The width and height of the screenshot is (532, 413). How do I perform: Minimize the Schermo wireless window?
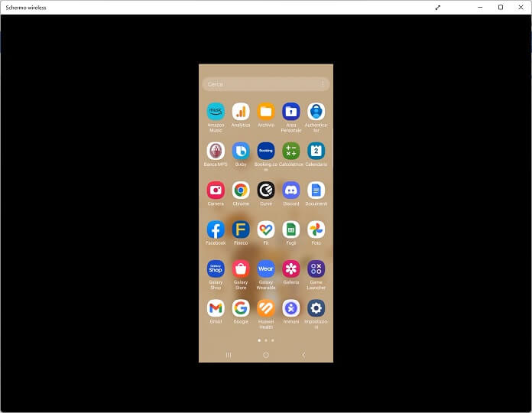click(480, 7)
